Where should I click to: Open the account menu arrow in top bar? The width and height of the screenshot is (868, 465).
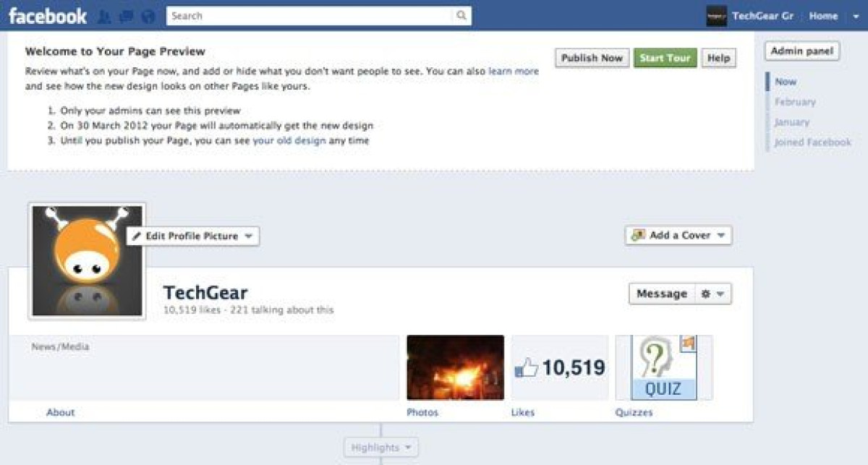point(855,16)
